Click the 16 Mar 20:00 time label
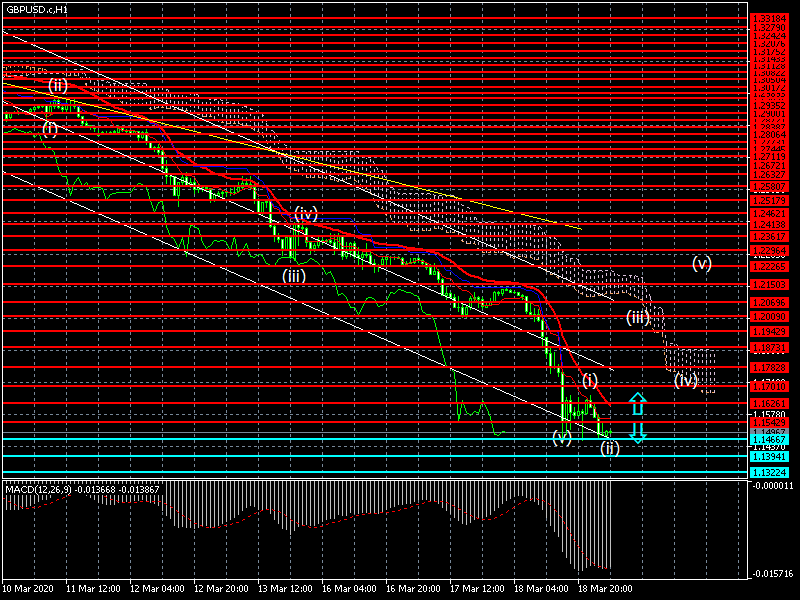The height and width of the screenshot is (600, 800). coord(413,589)
